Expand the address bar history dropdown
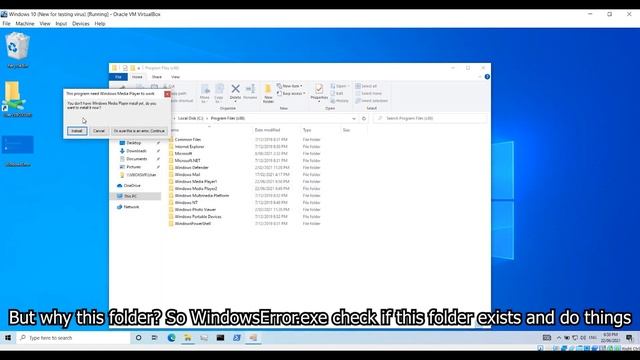 point(353,118)
